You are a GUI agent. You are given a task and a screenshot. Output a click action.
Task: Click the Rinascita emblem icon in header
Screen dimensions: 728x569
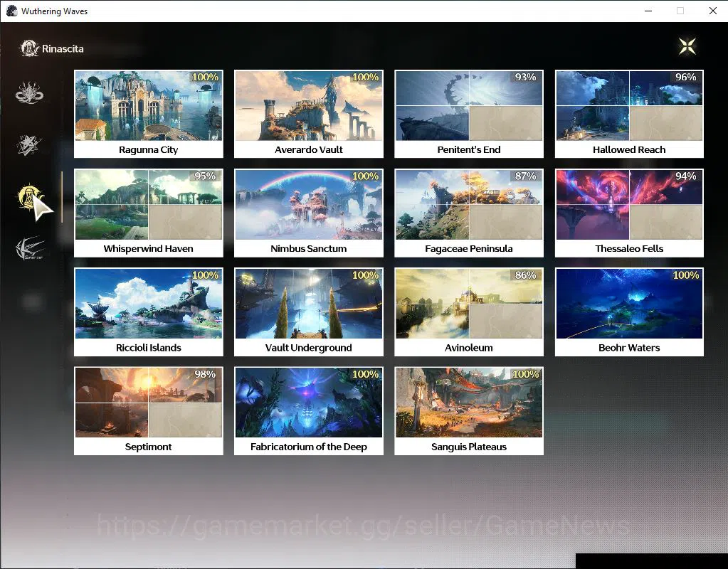[29, 48]
